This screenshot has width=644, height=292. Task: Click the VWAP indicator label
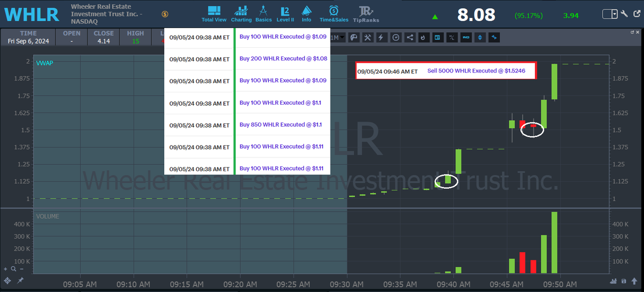[45, 63]
